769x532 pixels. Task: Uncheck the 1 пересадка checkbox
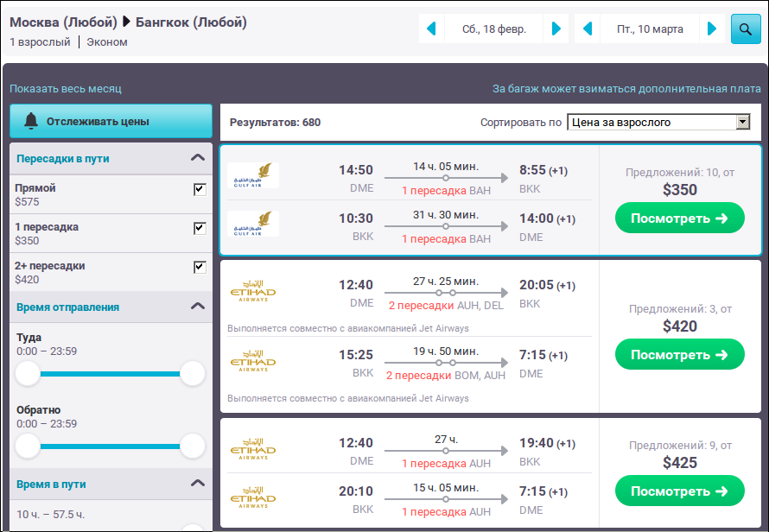coord(200,228)
